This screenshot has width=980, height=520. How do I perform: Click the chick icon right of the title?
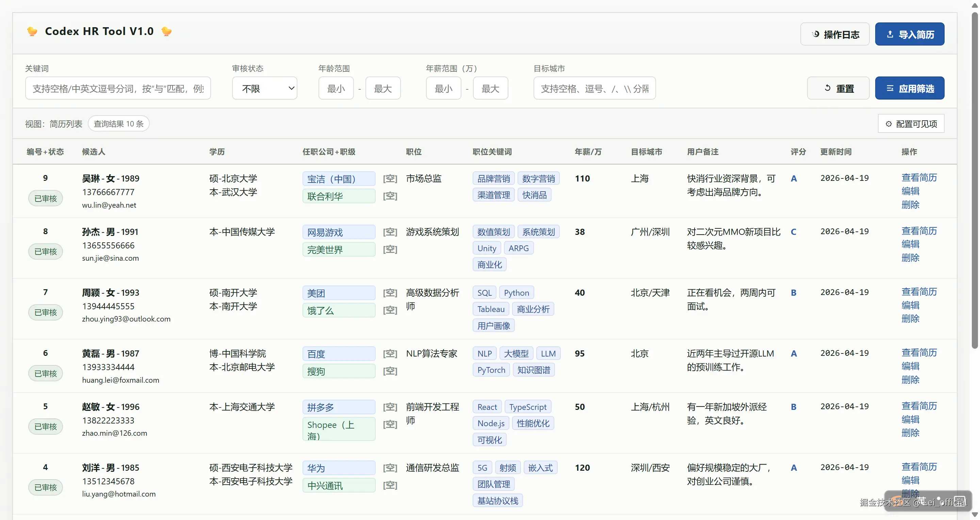(x=166, y=31)
